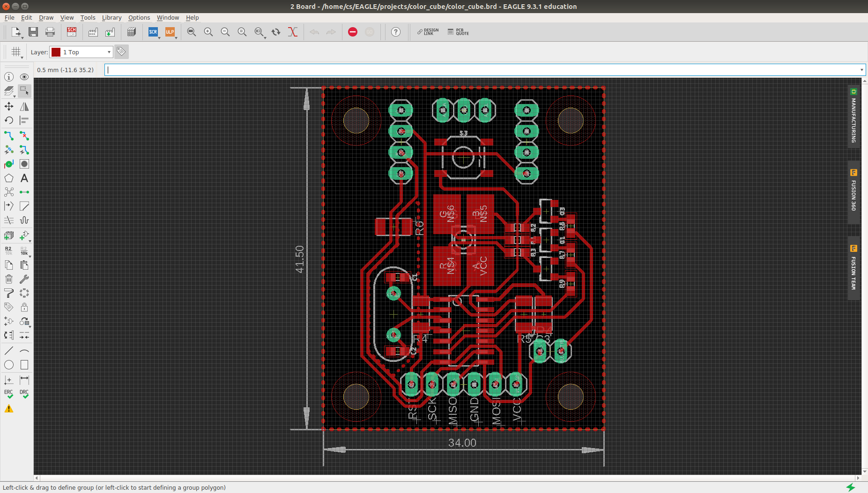Click the Zoom to fit icon
The height and width of the screenshot is (493, 868).
[192, 32]
